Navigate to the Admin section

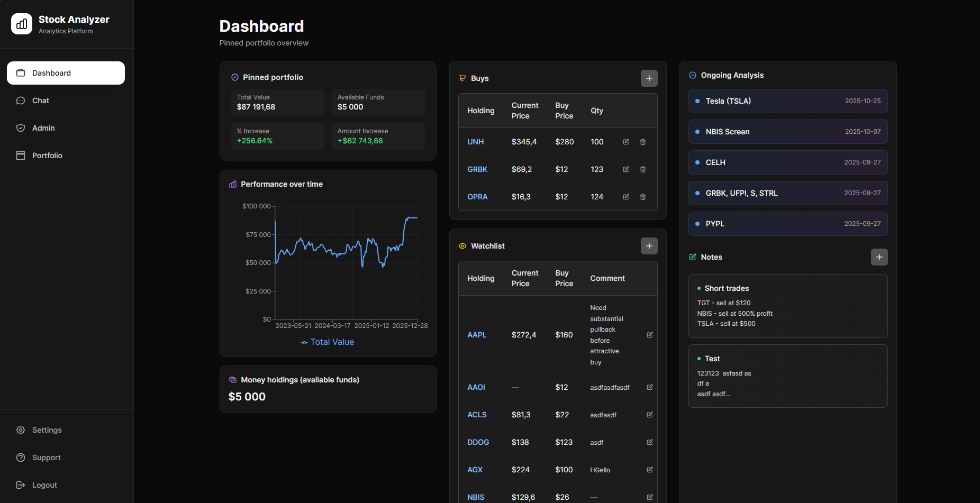click(x=43, y=127)
